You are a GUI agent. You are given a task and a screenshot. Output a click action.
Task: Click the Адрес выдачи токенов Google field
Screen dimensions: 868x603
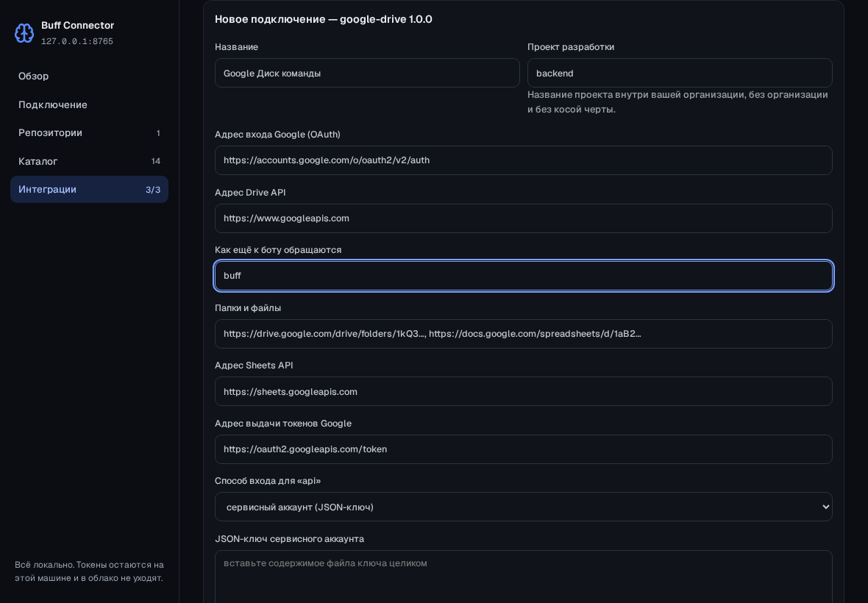coord(523,449)
